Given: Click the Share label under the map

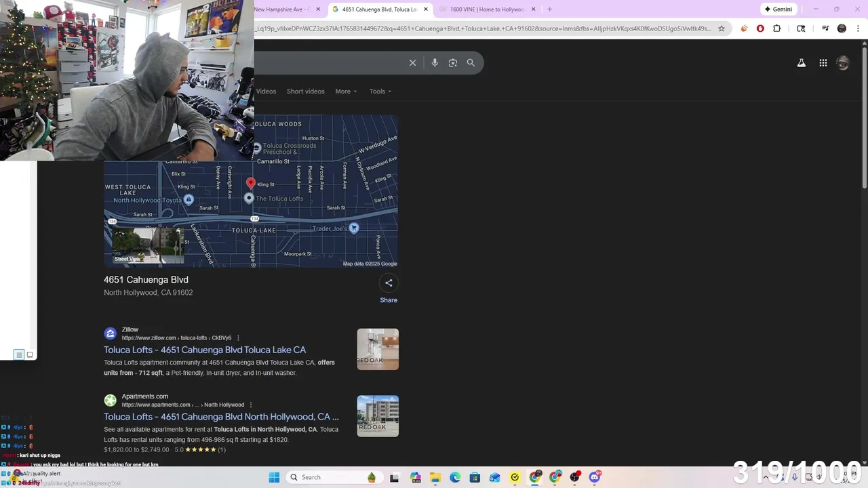Looking at the screenshot, I should pyautogui.click(x=389, y=300).
